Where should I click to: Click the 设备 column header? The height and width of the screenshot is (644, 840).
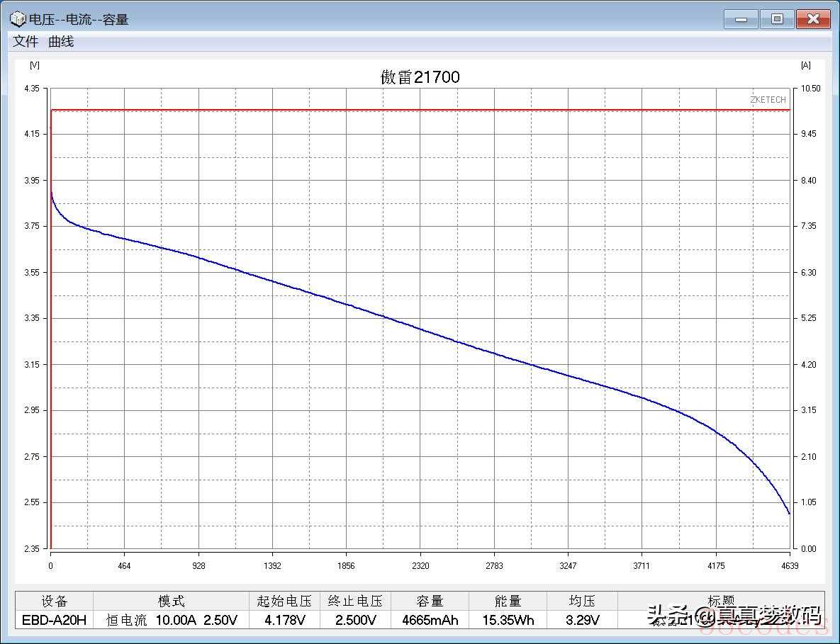coord(54,601)
